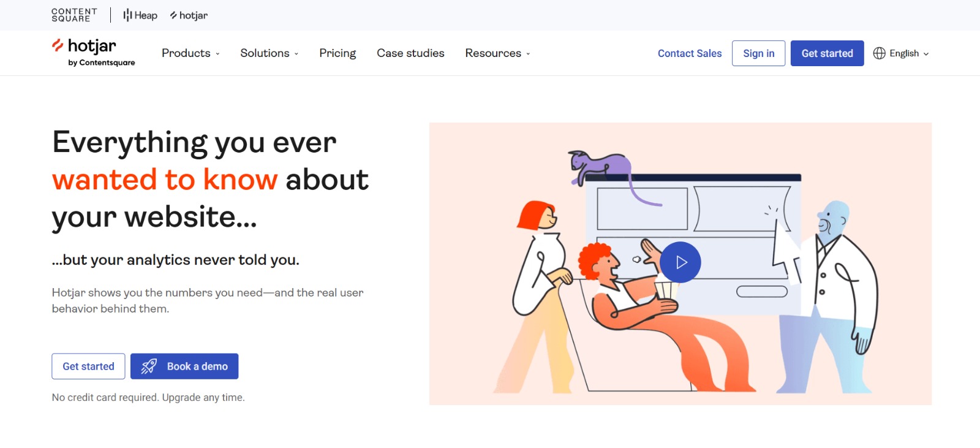Expand the Products menu
Screen dimensions: 980x448
190,53
